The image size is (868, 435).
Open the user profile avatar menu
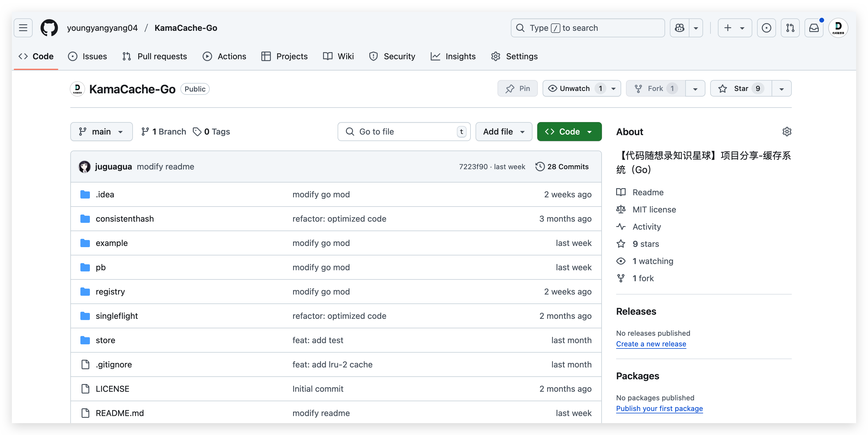tap(838, 28)
